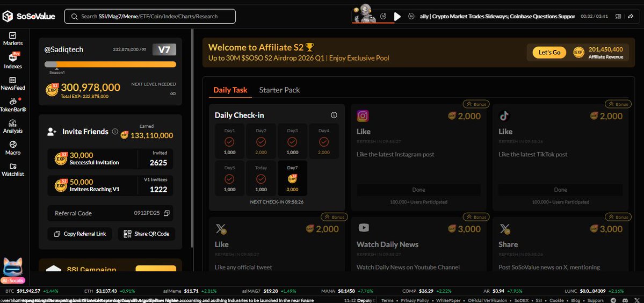
Task: Click the orange EXP level progress bar
Action: [110, 64]
